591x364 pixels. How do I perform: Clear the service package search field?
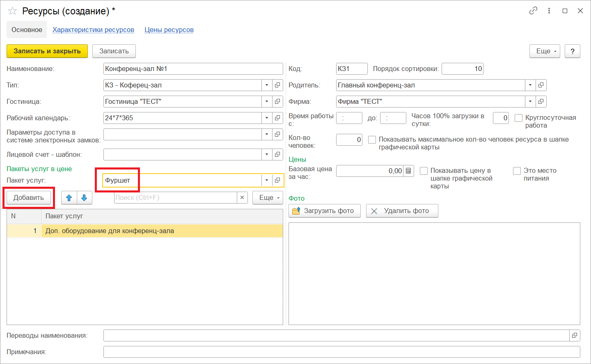(x=242, y=197)
